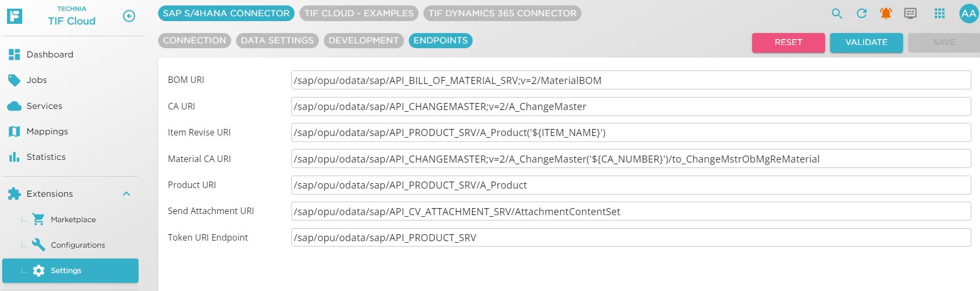Click the 'Token URI Endpoint' label
Image resolution: width=980 pixels, height=291 pixels.
[x=208, y=237]
